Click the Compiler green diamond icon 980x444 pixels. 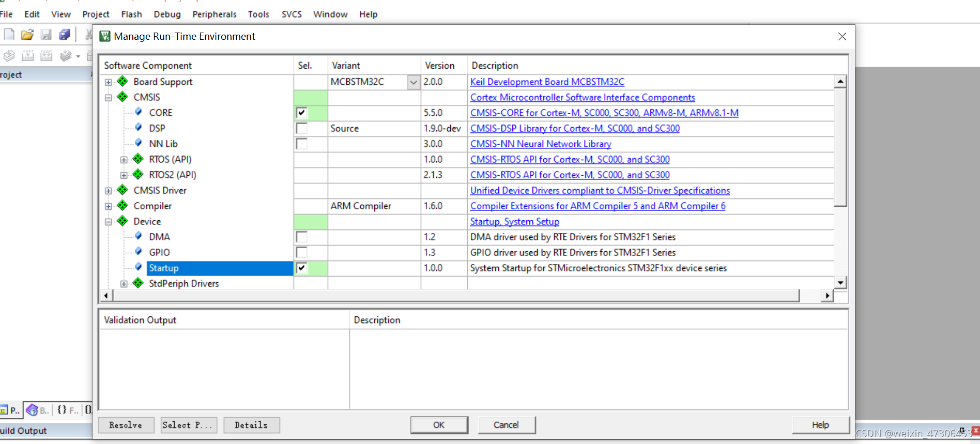(x=122, y=205)
